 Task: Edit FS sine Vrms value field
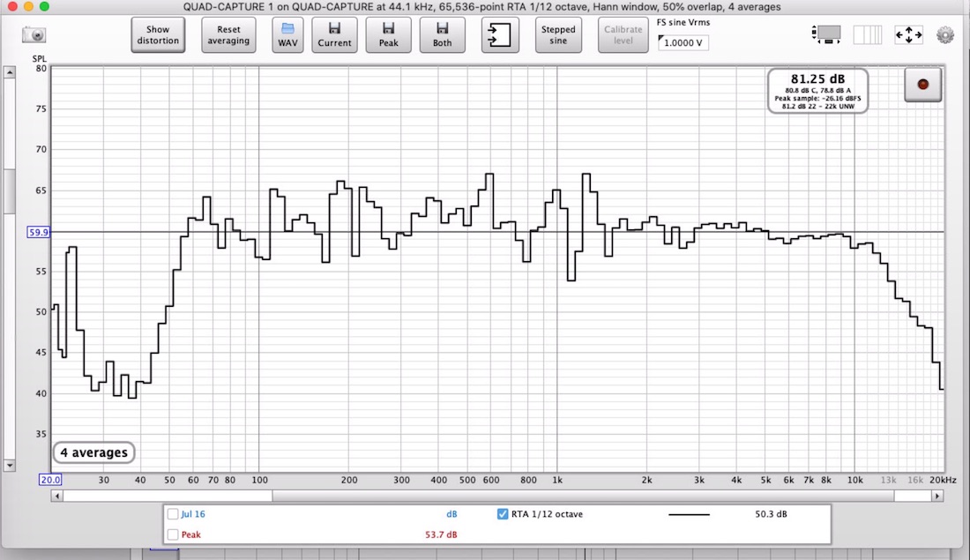[x=683, y=42]
